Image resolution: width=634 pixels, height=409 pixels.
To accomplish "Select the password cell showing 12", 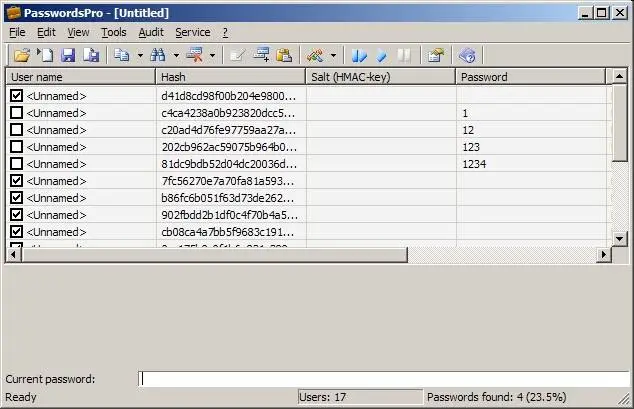I will coord(531,130).
